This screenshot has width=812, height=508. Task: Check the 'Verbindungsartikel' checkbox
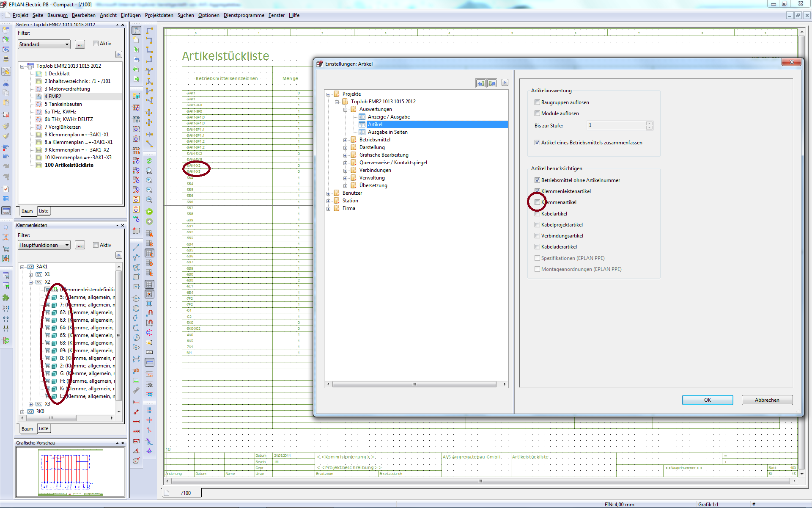(537, 236)
